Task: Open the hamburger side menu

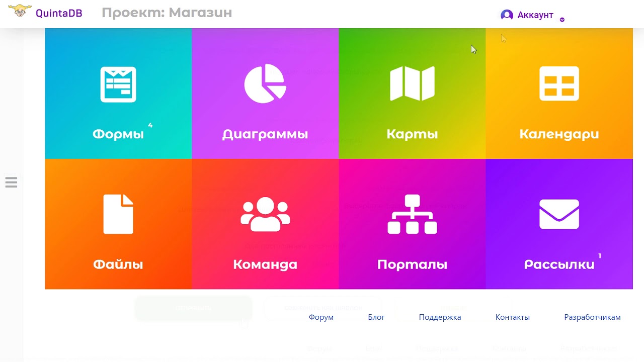Action: pyautogui.click(x=11, y=182)
